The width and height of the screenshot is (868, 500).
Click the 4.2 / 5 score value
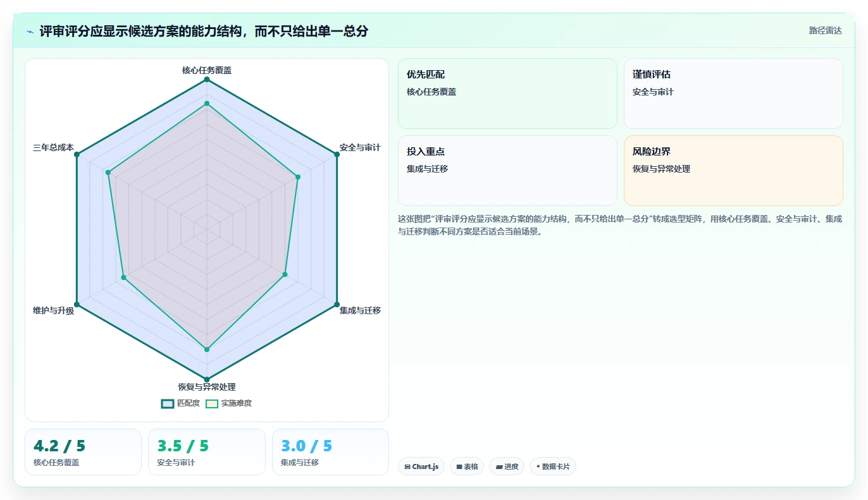pyautogui.click(x=59, y=446)
